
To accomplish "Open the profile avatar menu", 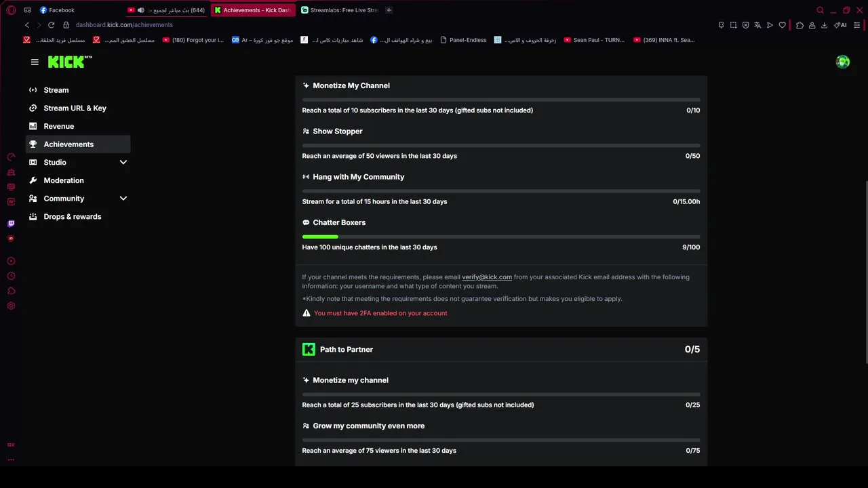I will click(843, 62).
